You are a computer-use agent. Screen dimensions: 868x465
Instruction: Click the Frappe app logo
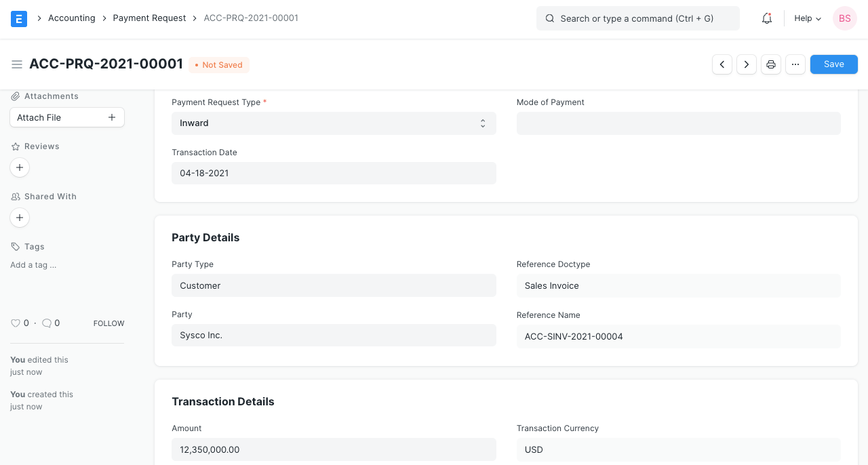[x=18, y=18]
